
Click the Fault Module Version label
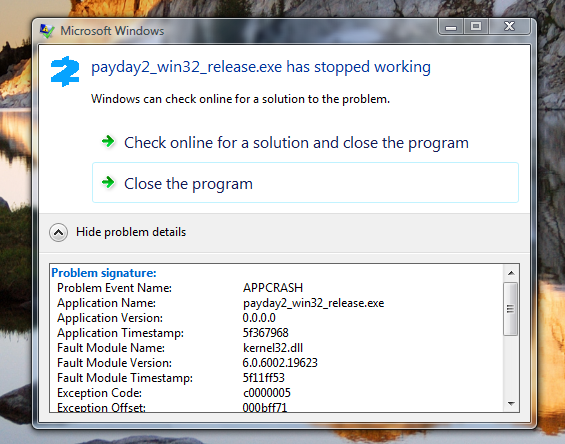pos(114,363)
